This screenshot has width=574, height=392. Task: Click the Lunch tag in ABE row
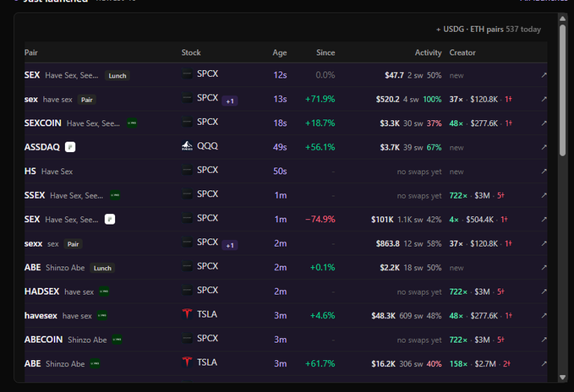click(102, 268)
